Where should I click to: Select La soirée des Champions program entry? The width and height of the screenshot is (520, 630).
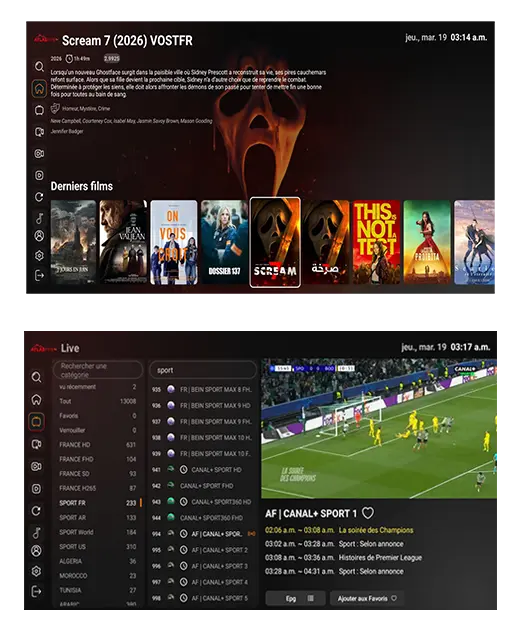point(339,530)
